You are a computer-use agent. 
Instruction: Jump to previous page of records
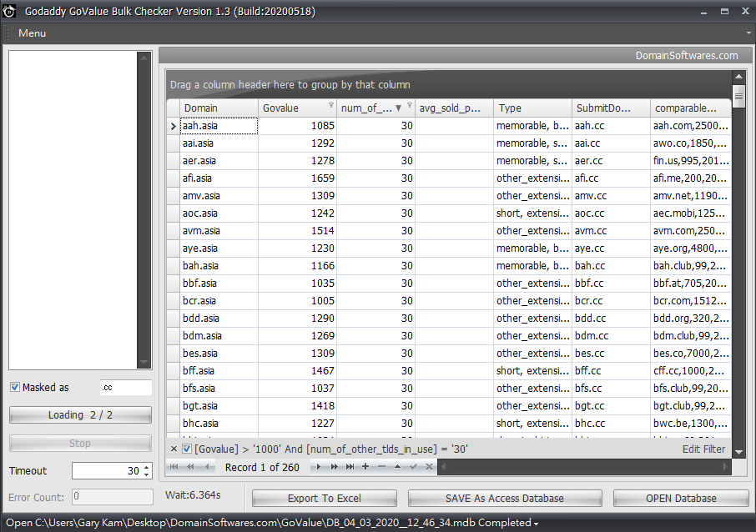click(190, 466)
